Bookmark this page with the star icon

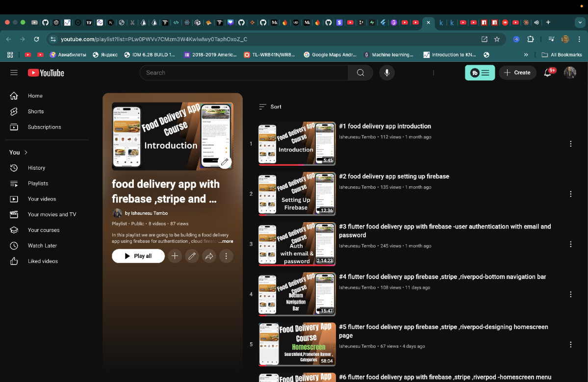(x=497, y=39)
